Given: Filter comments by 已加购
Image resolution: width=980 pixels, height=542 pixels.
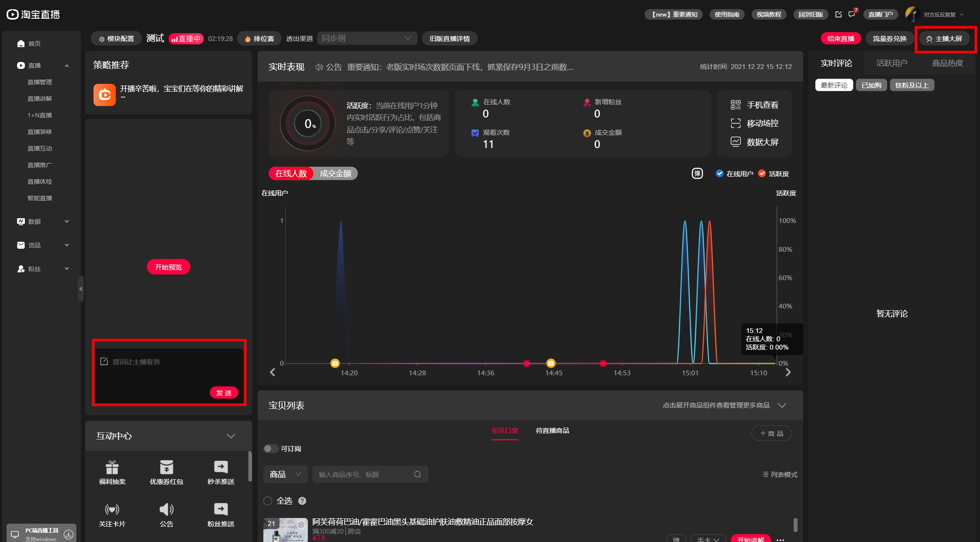Looking at the screenshot, I should 871,85.
